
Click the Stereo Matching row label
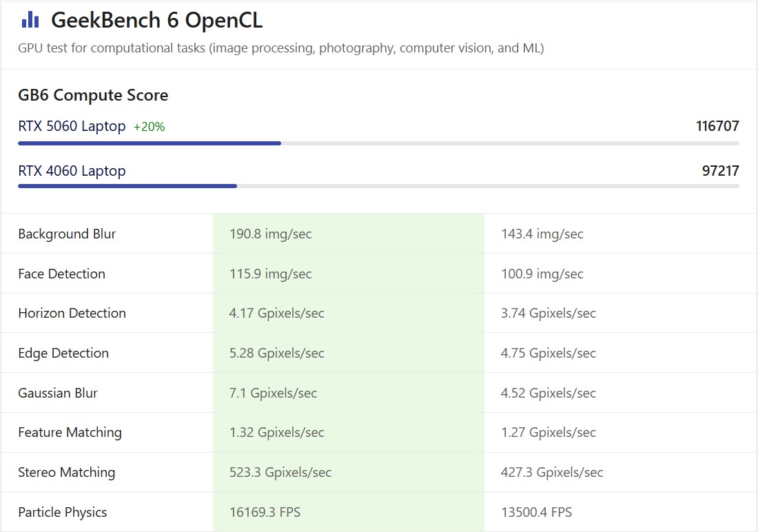coord(66,473)
